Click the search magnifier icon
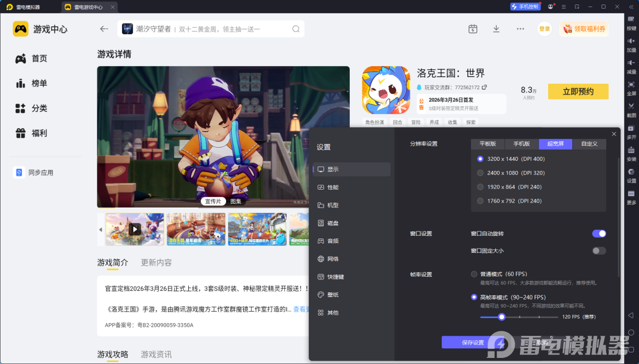 click(x=296, y=29)
